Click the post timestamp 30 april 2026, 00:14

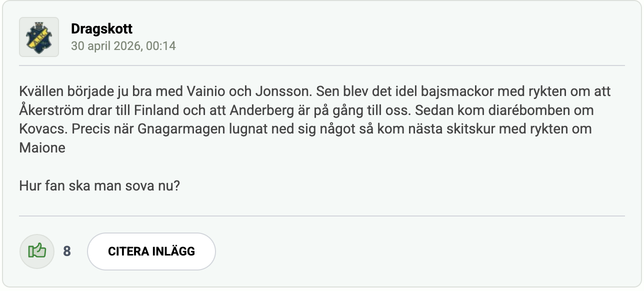click(123, 46)
